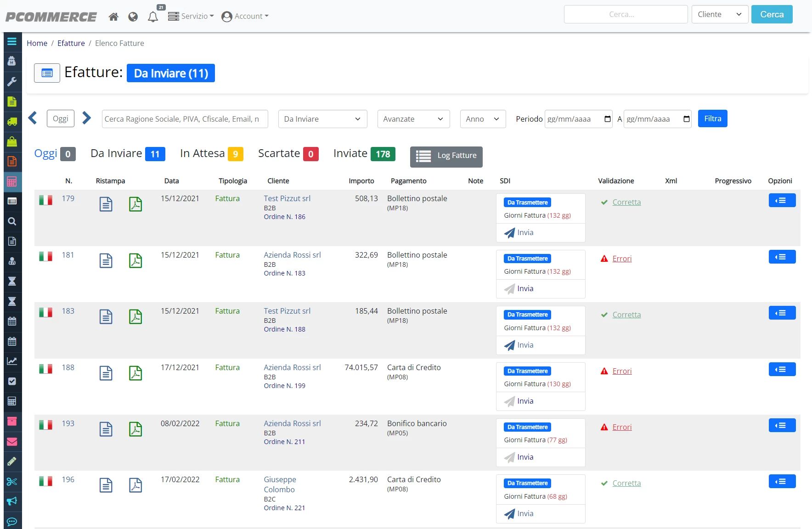Expand the Account menu

pyautogui.click(x=245, y=16)
